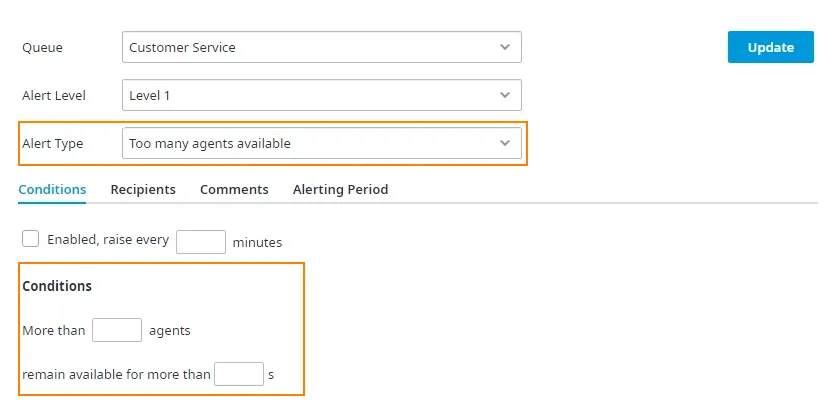Open the Alert Level dropdown showing Level 1

[322, 95]
